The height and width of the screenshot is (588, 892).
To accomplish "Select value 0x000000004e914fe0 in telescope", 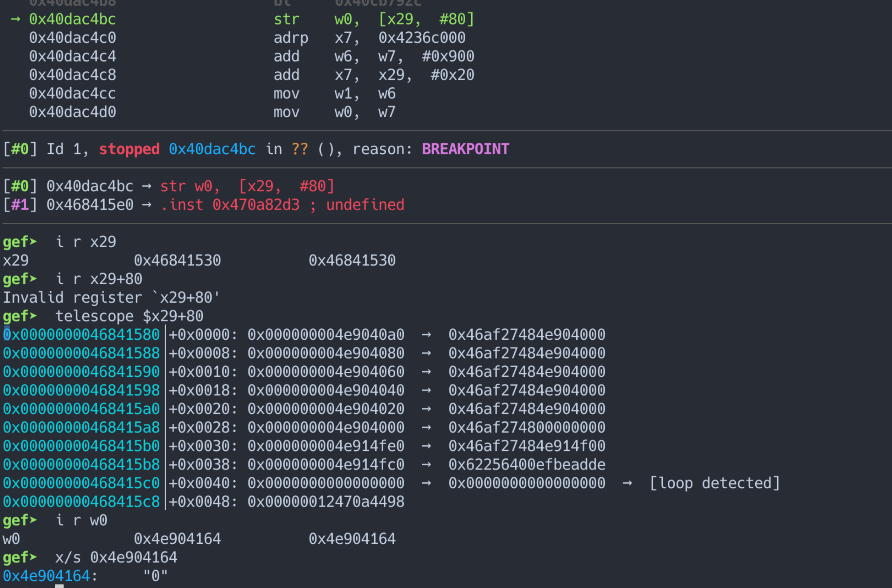I will pyautogui.click(x=326, y=446).
